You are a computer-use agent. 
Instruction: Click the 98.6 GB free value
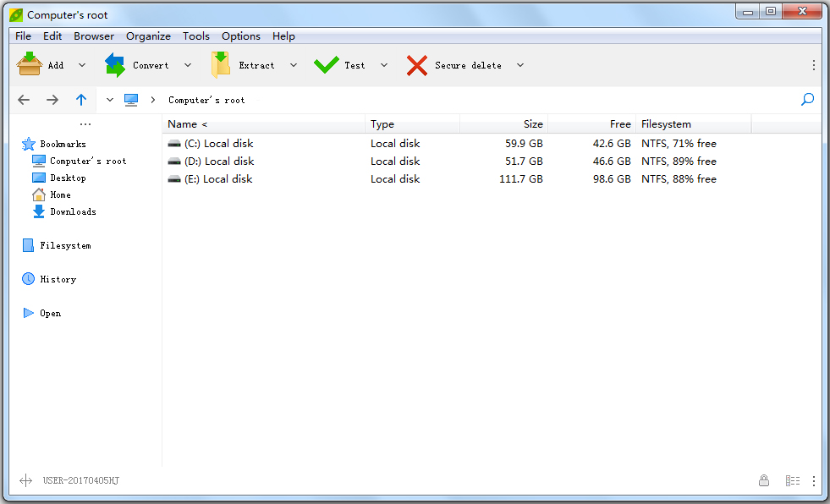tap(612, 178)
